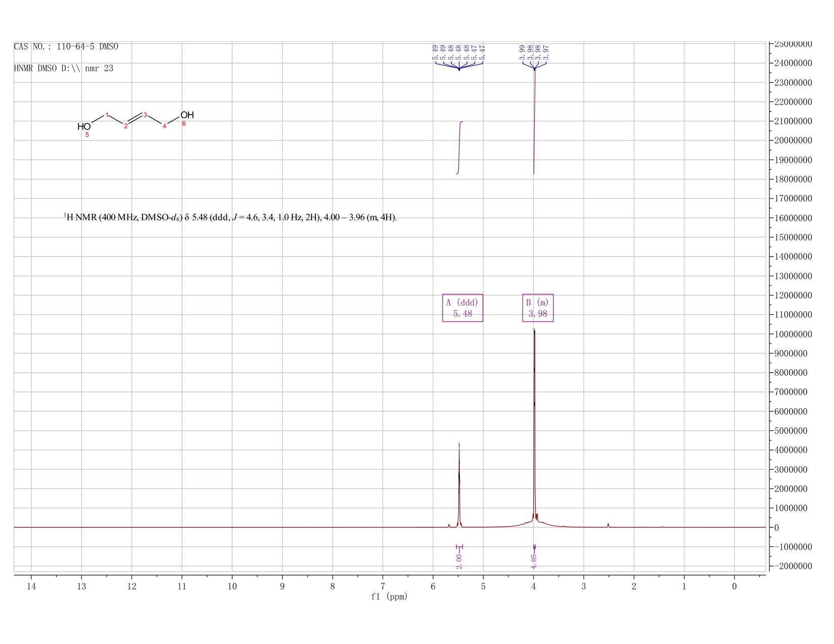Click the 7 ppm tick label on the x-axis
This screenshot has width=834, height=644.
tap(383, 586)
